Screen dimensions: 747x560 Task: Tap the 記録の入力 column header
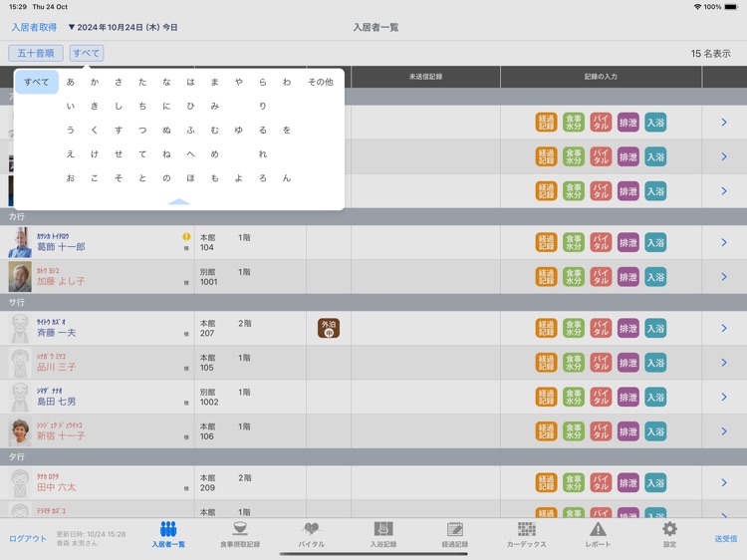pyautogui.click(x=601, y=77)
